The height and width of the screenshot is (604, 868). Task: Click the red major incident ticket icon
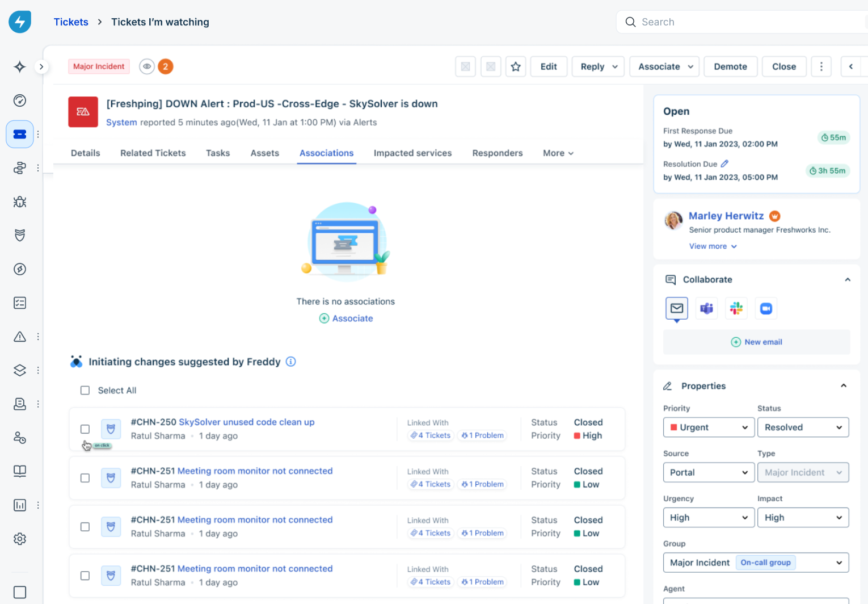coord(83,112)
